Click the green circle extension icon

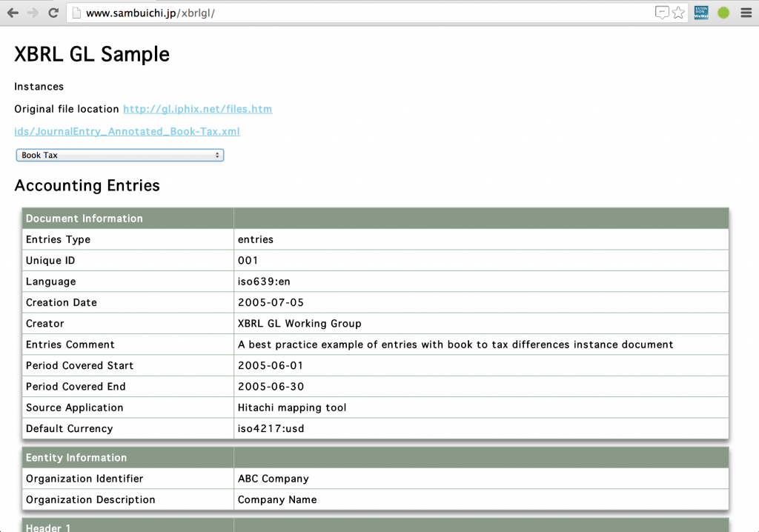pyautogui.click(x=723, y=13)
